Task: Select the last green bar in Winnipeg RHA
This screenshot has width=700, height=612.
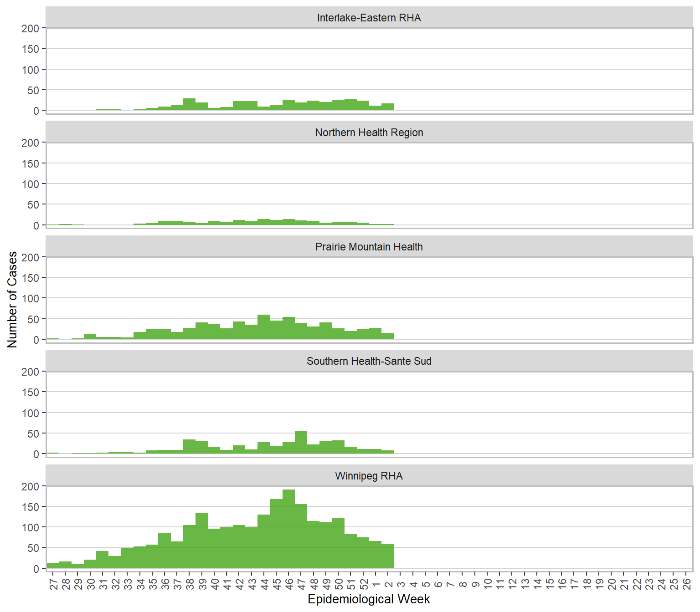Action: (388, 556)
